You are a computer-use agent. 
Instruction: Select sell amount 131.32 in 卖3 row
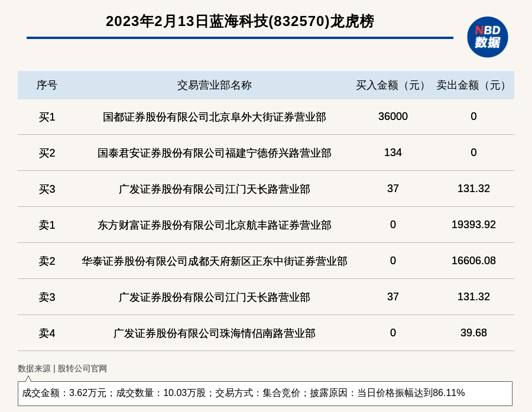pos(473,297)
